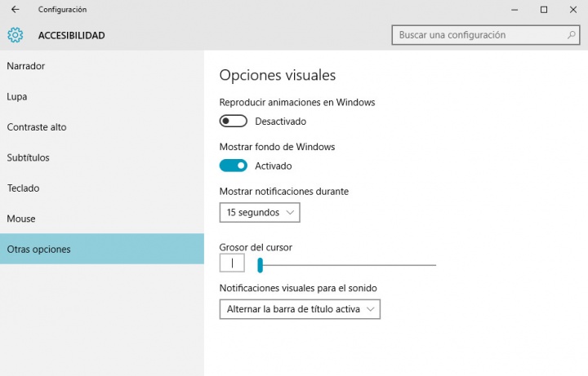Click the Buscar una configuración search field
This screenshot has height=376, width=588.
point(486,35)
